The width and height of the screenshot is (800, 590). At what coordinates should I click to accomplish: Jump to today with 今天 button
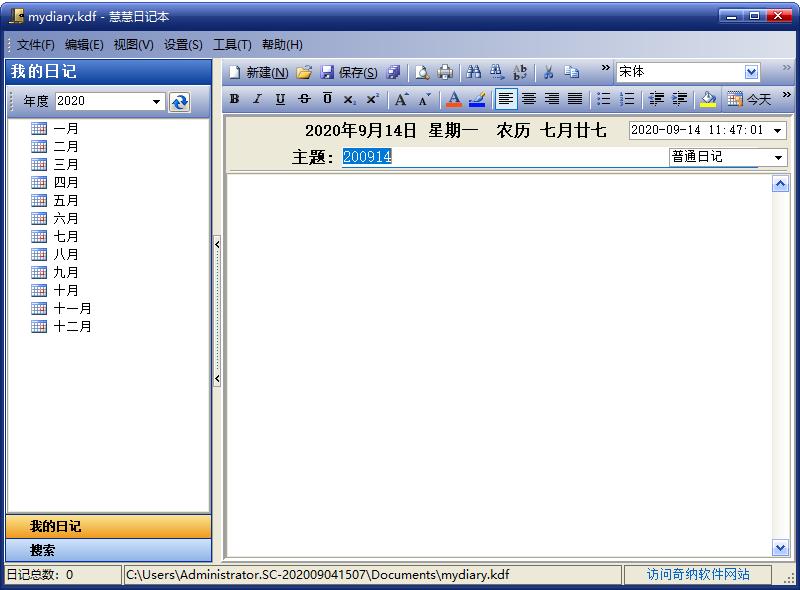click(749, 99)
